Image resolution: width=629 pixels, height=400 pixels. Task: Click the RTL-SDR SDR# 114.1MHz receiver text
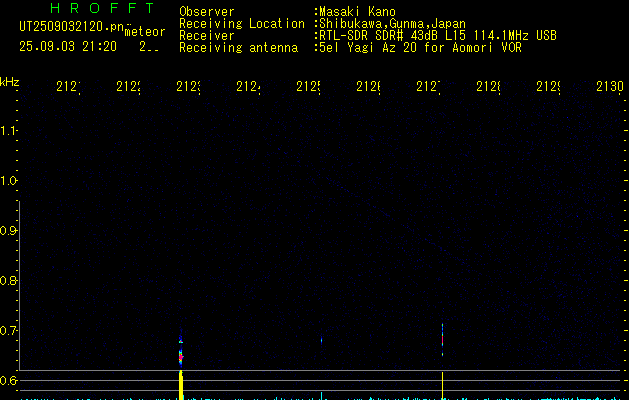tap(438, 36)
